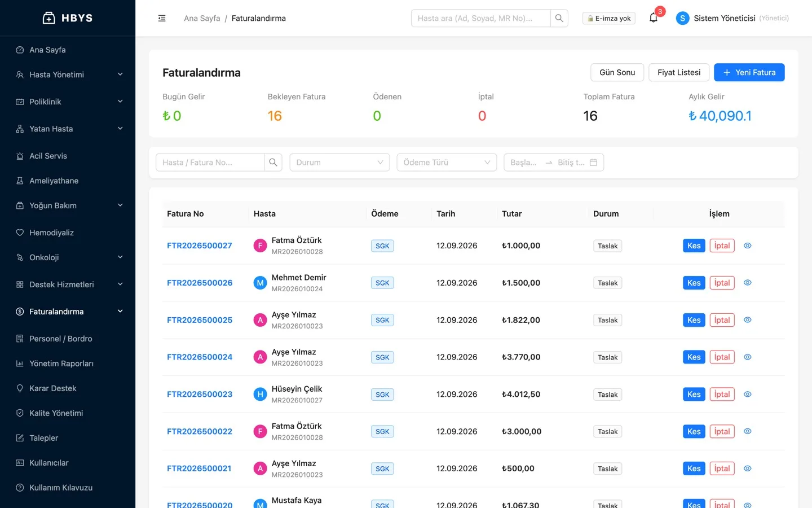Screen dimensions: 812x508
Task: Click İptal for invoice FTR2026500021
Action: (722, 468)
